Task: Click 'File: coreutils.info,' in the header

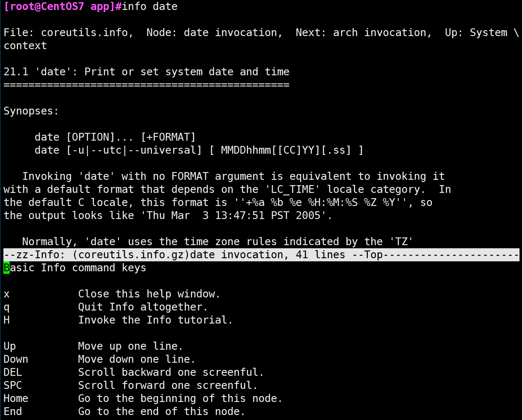Action: (68, 32)
